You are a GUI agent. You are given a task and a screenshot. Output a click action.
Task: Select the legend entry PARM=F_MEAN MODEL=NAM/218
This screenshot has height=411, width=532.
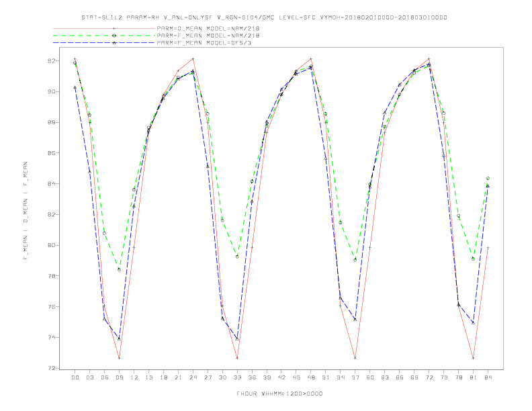point(208,36)
